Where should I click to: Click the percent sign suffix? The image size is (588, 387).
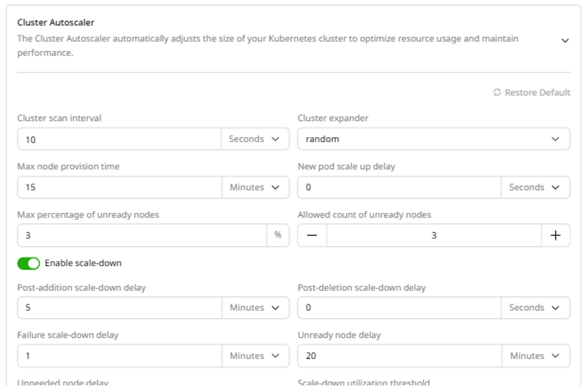(278, 235)
